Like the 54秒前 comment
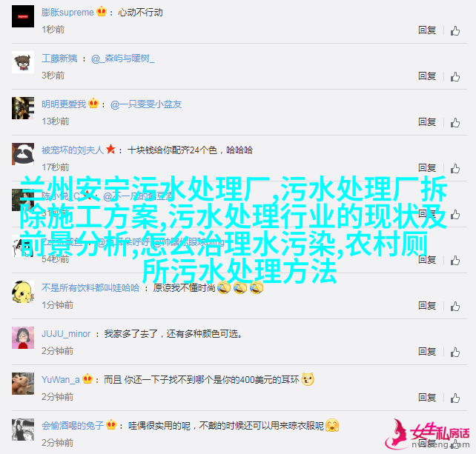 454,260
